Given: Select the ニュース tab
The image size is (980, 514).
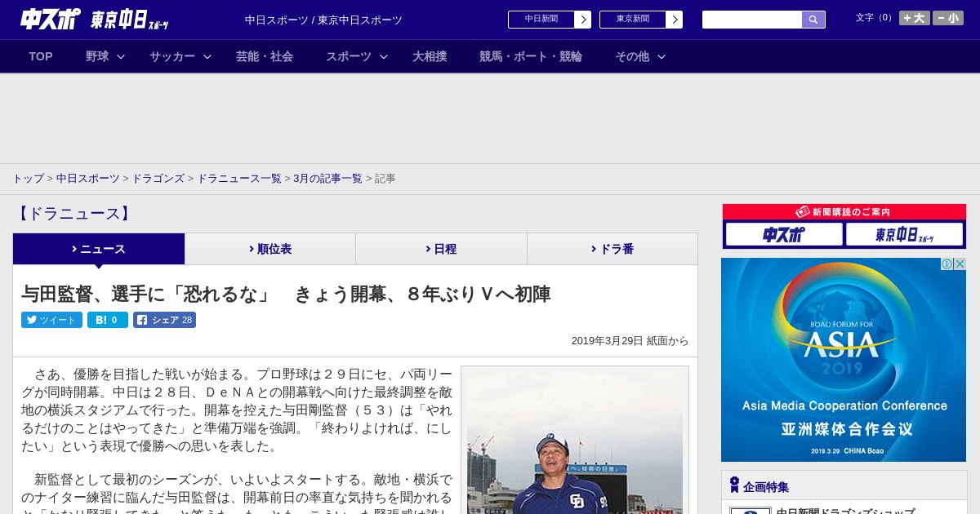Looking at the screenshot, I should [99, 249].
